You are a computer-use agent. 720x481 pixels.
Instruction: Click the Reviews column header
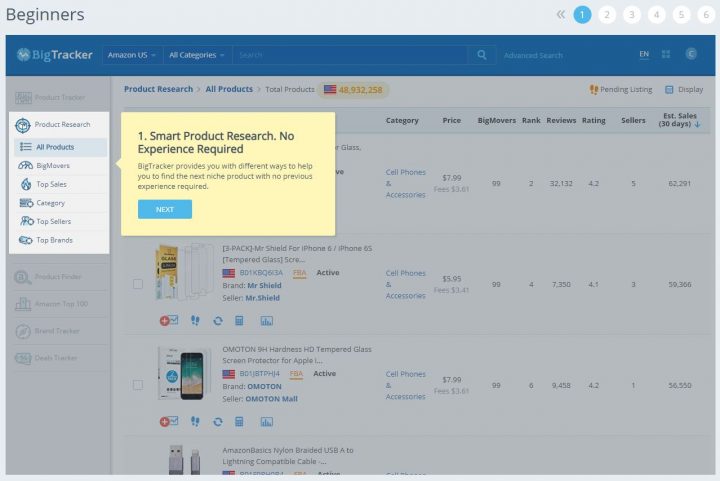[561, 120]
